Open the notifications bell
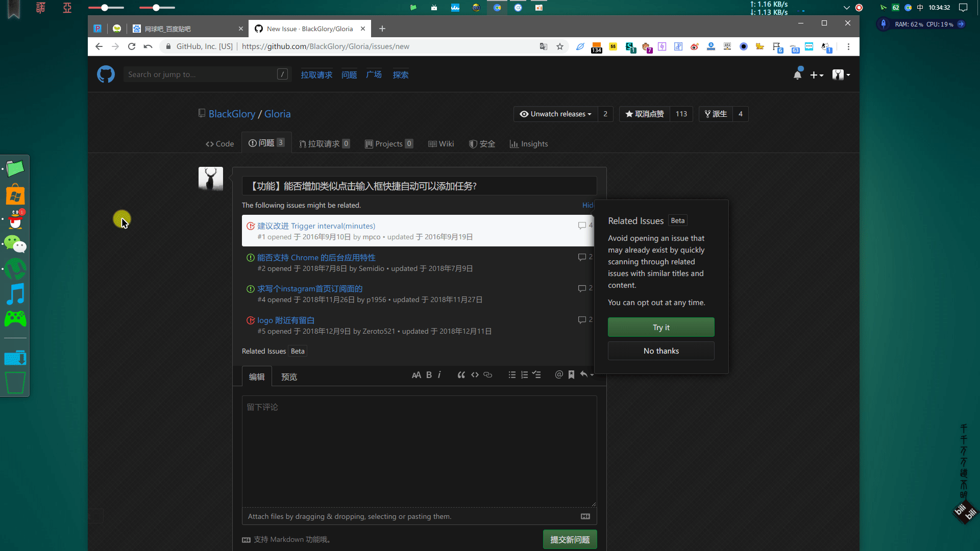The width and height of the screenshot is (980, 551). (x=797, y=74)
